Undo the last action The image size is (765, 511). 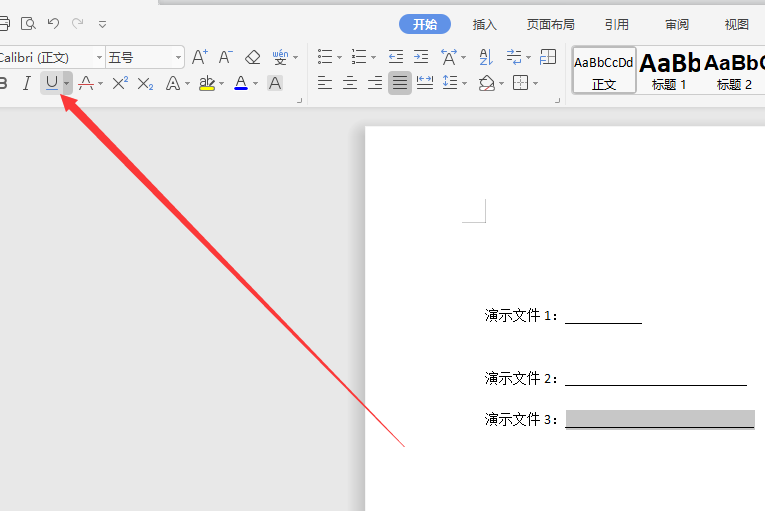[53, 23]
